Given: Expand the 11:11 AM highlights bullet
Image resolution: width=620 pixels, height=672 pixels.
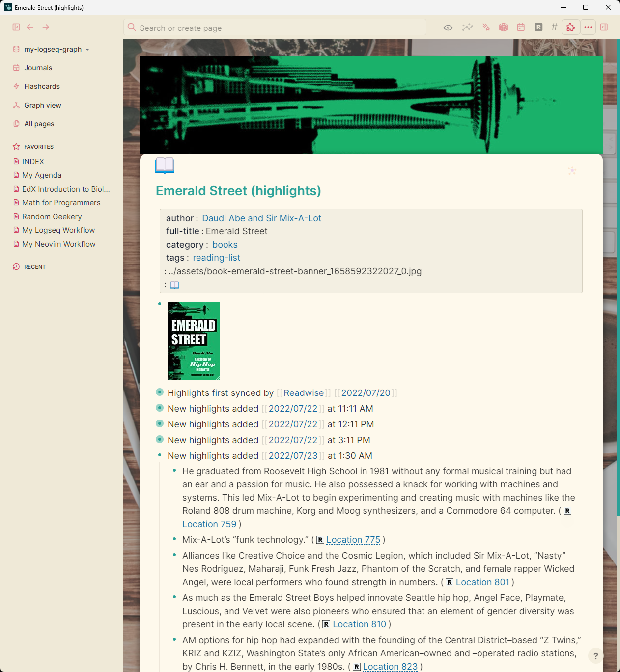Looking at the screenshot, I should [x=160, y=408].
